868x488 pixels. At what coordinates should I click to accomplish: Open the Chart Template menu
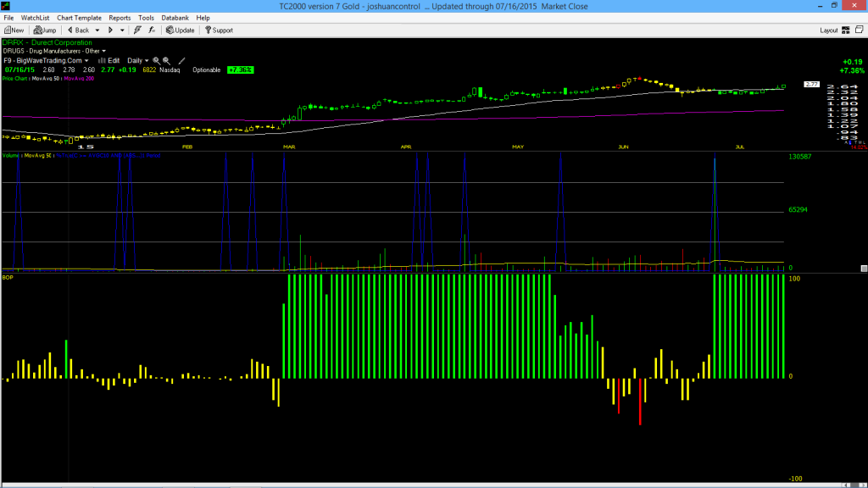pyautogui.click(x=79, y=18)
